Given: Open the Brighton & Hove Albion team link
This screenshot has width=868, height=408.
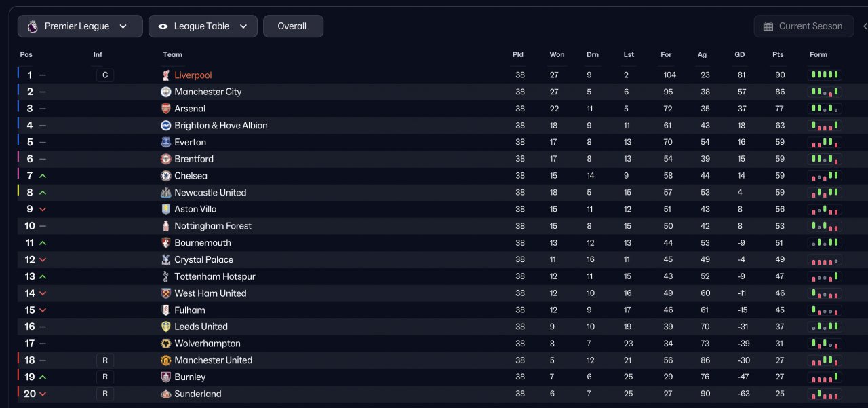Looking at the screenshot, I should click(x=221, y=126).
